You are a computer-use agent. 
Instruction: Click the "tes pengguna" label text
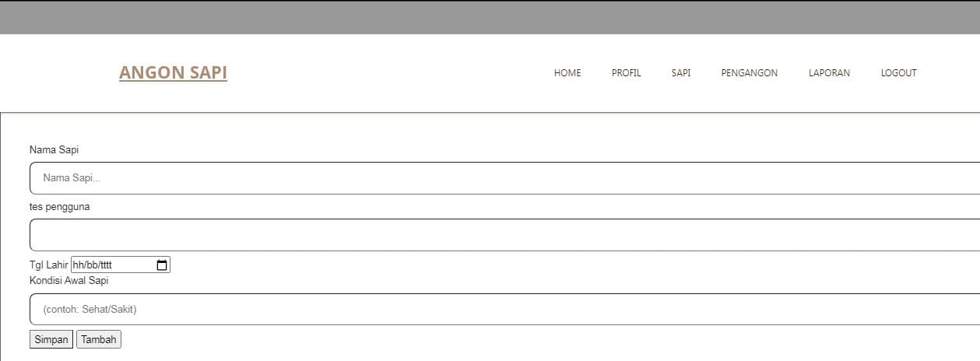[x=59, y=206]
